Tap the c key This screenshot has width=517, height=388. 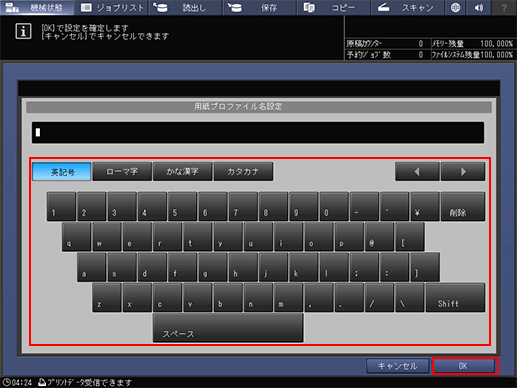point(167,297)
